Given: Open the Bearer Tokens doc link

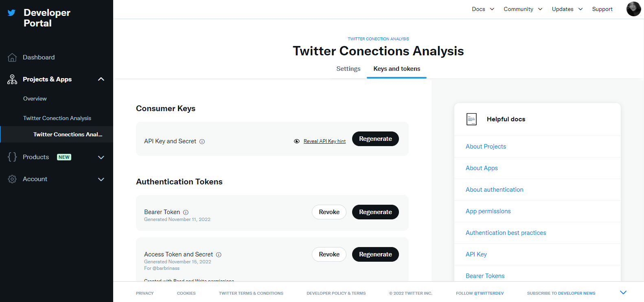Looking at the screenshot, I should coord(485,276).
